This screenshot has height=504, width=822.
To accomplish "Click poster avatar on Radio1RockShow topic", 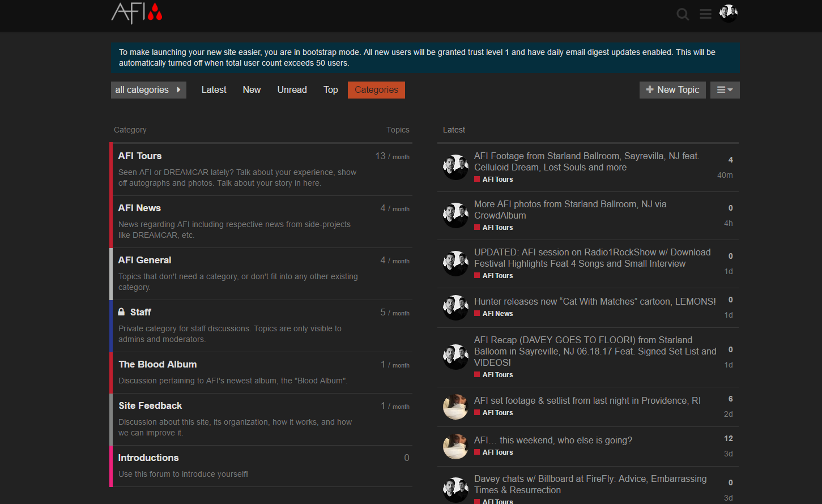I will pos(455,263).
